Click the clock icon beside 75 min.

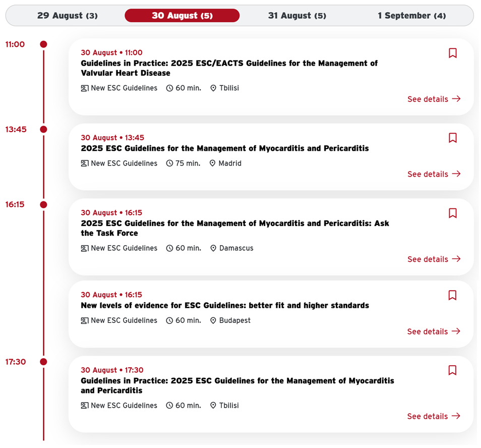pos(169,163)
